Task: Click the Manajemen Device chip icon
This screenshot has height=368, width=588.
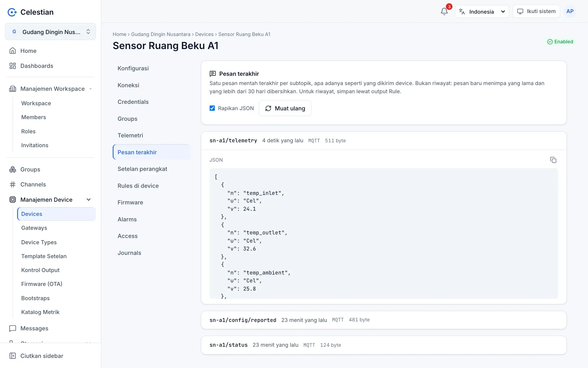Action: [x=13, y=200]
